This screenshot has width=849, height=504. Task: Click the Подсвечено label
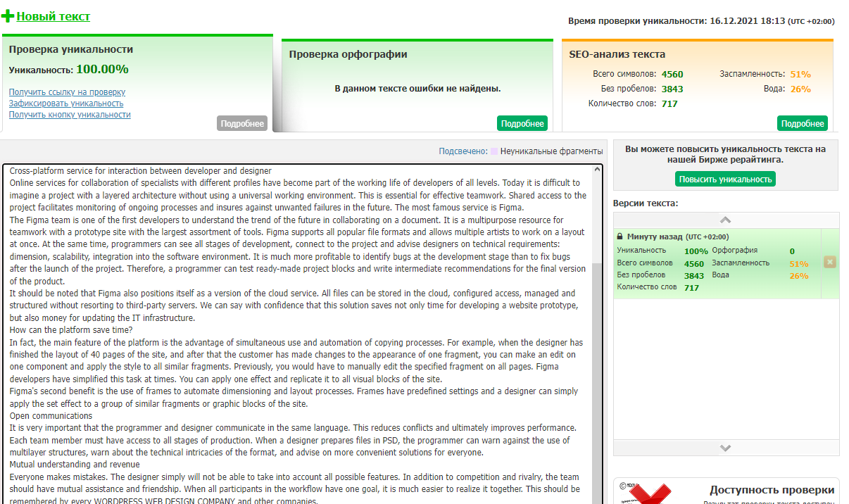463,151
